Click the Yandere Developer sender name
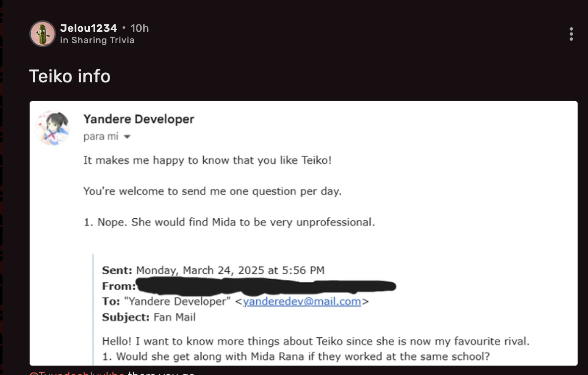 coord(139,119)
